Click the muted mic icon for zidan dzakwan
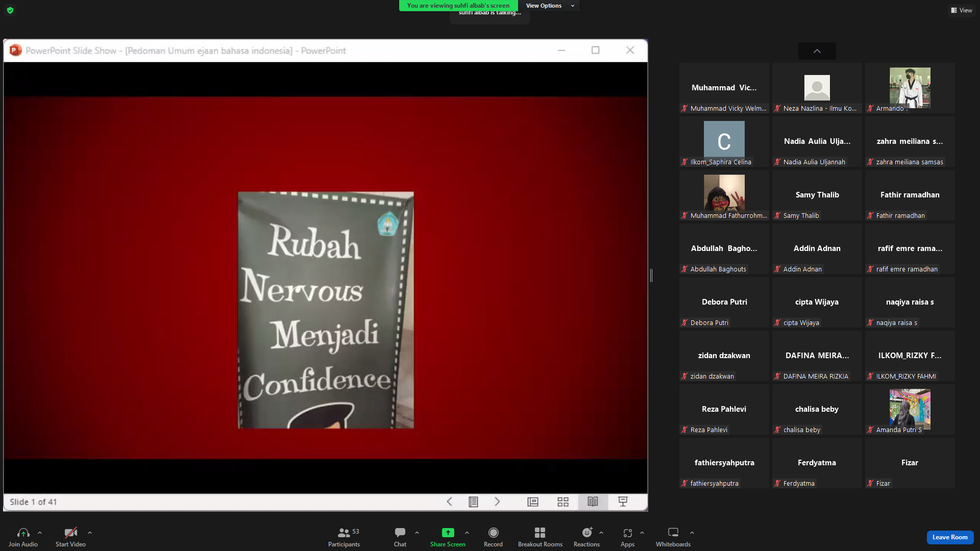 (x=684, y=377)
